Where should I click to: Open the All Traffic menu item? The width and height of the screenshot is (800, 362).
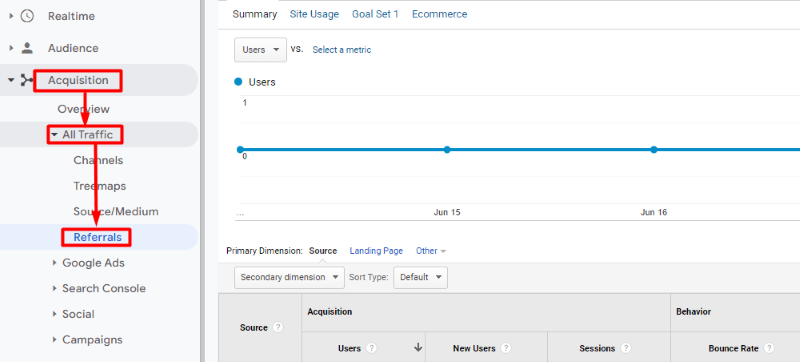tap(87, 135)
